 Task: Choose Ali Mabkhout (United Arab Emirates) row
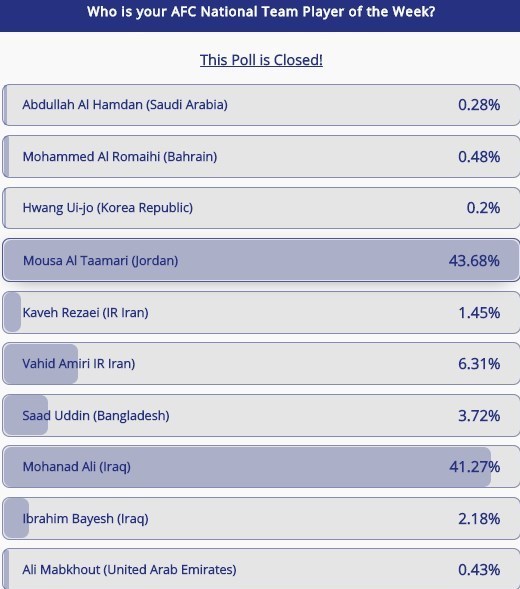[x=261, y=569]
